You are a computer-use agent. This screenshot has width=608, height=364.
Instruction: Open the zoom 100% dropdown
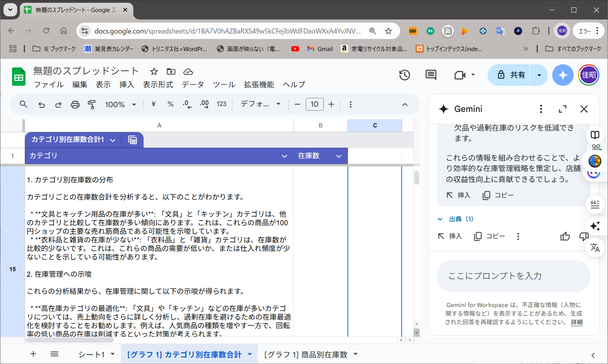click(121, 104)
